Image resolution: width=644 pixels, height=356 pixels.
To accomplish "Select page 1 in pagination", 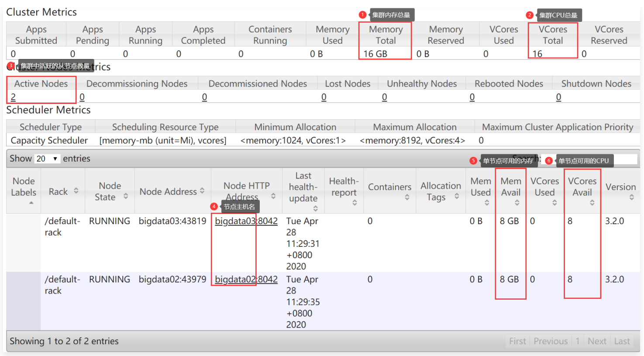I will pyautogui.click(x=577, y=341).
